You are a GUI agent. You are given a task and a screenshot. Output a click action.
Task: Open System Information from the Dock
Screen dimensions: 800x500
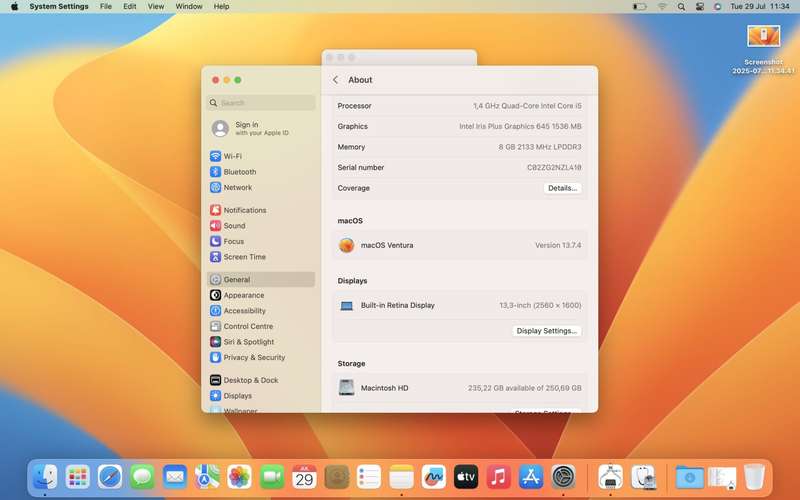pyautogui.click(x=610, y=477)
